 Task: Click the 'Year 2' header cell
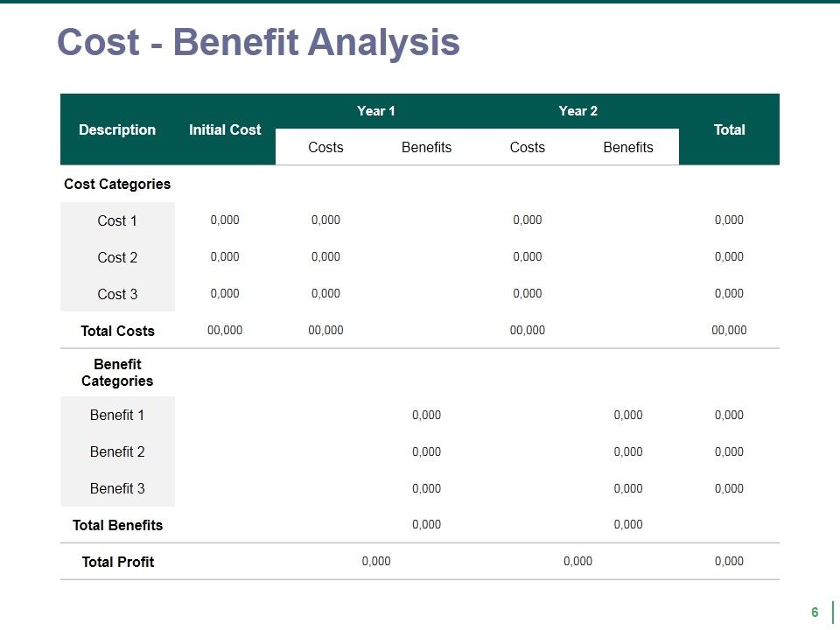pyautogui.click(x=578, y=111)
